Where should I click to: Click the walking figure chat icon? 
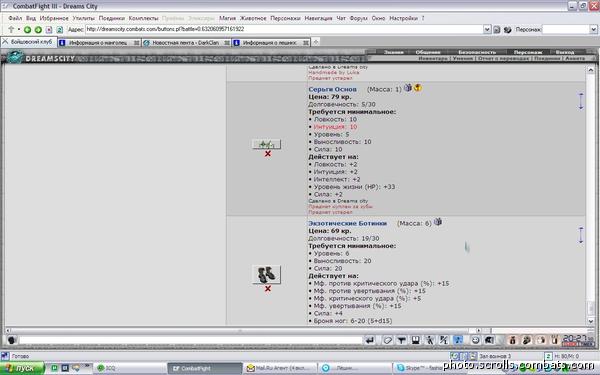[x=430, y=340]
